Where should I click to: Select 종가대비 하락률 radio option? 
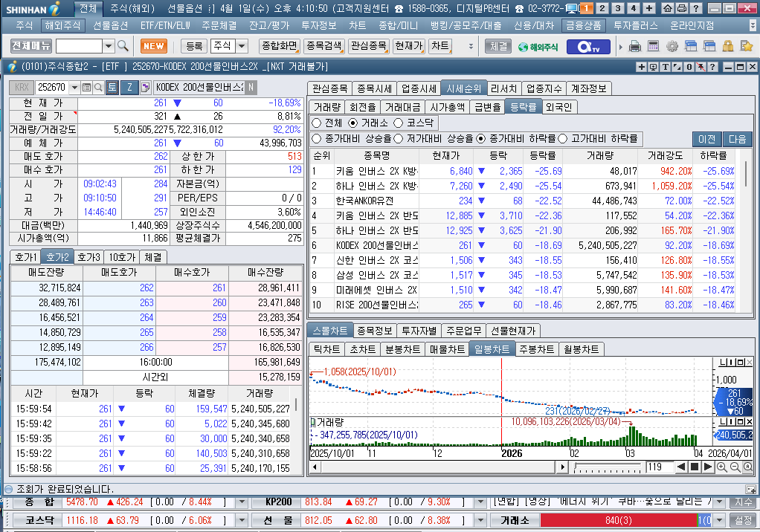click(x=481, y=139)
